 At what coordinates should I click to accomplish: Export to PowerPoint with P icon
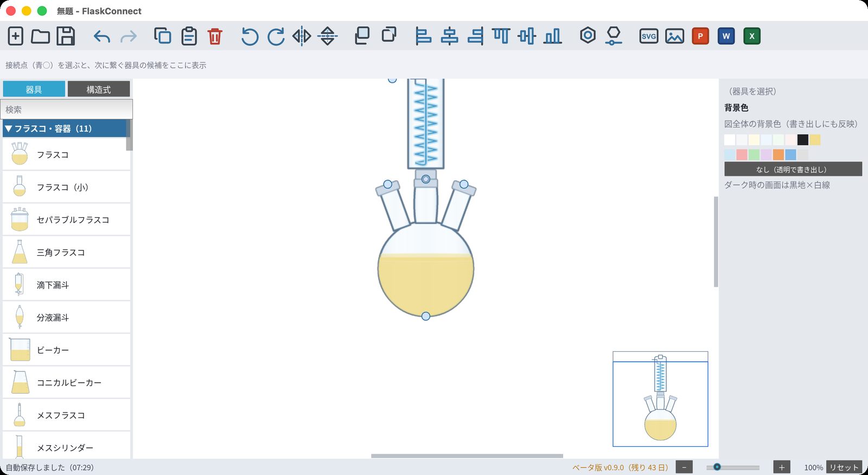(700, 36)
